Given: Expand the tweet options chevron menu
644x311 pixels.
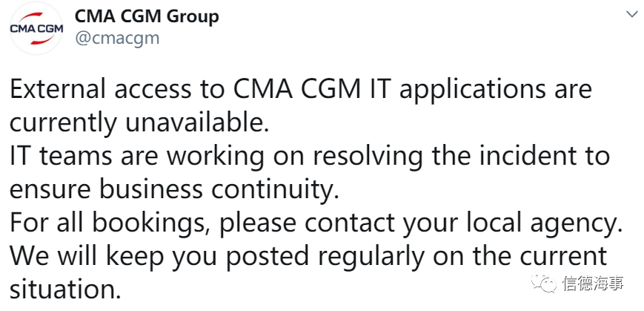Looking at the screenshot, I should click(x=631, y=14).
